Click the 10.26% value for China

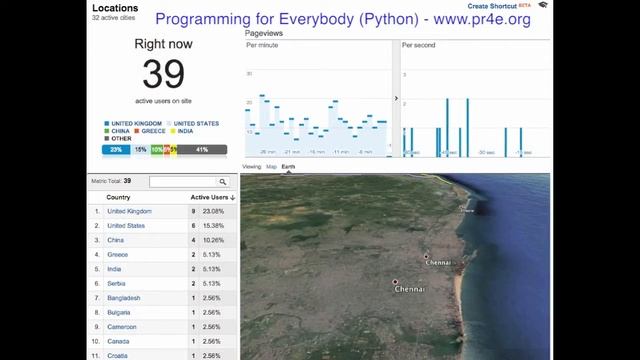tap(213, 240)
